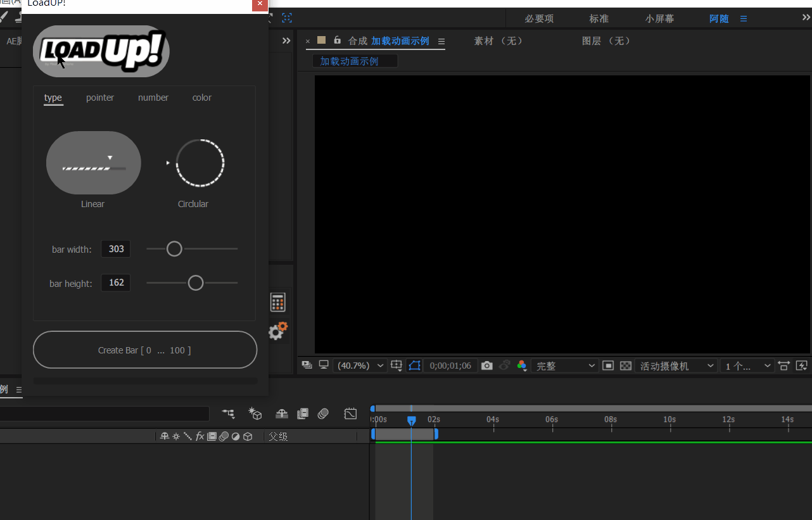Toggle hide shy layers icon in timeline toolbar
812x520 pixels.
click(282, 414)
